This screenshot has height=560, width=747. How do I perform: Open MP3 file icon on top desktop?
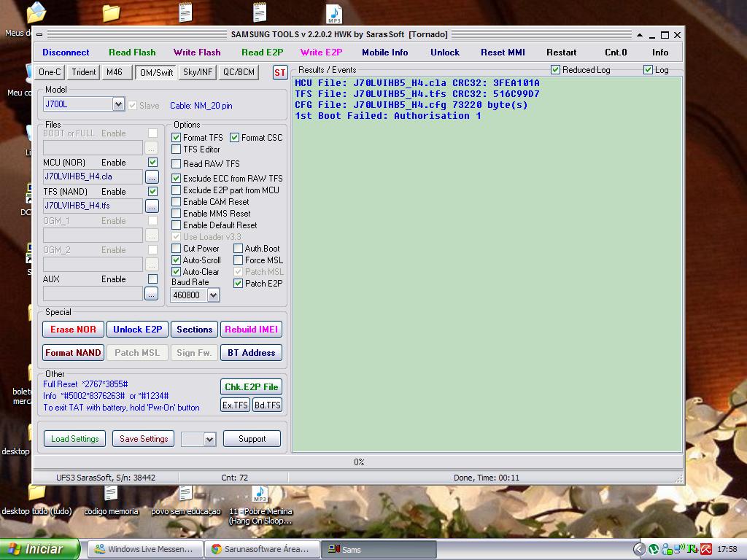(334, 13)
